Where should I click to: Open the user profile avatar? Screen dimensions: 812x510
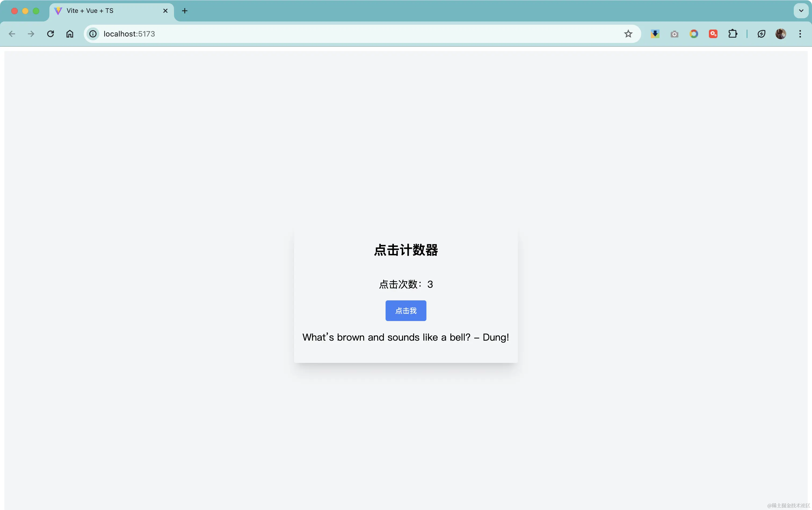(781, 34)
